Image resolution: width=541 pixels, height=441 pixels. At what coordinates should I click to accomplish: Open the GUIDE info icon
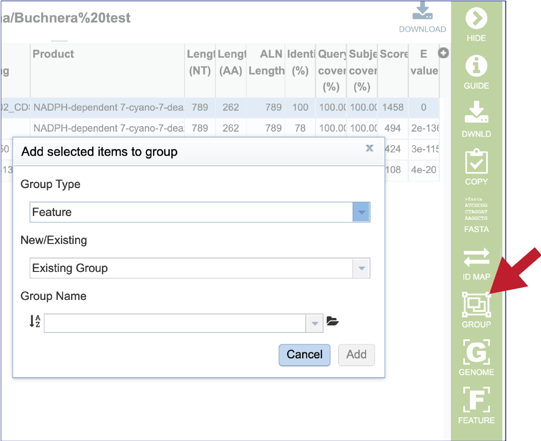[x=476, y=66]
